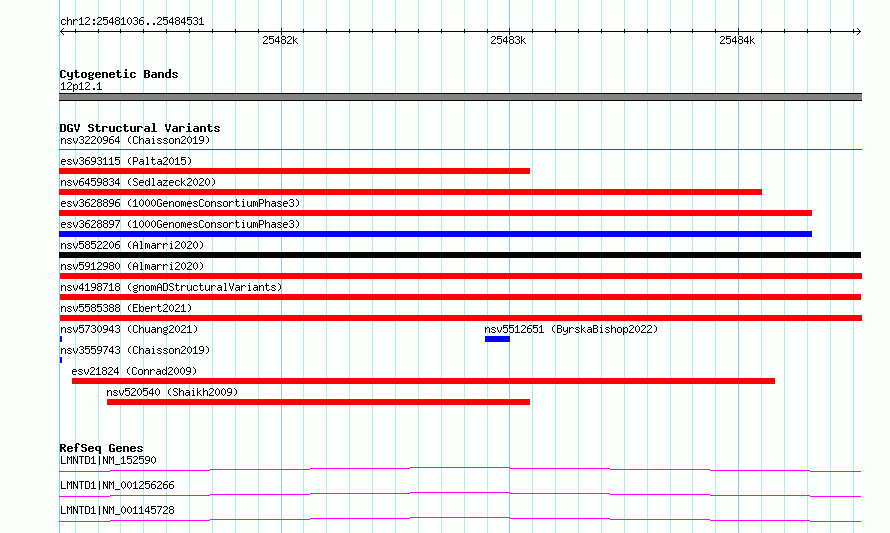The height and width of the screenshot is (533, 890).
Task: Click the DGV Structural Variants track title
Action: click(x=140, y=128)
